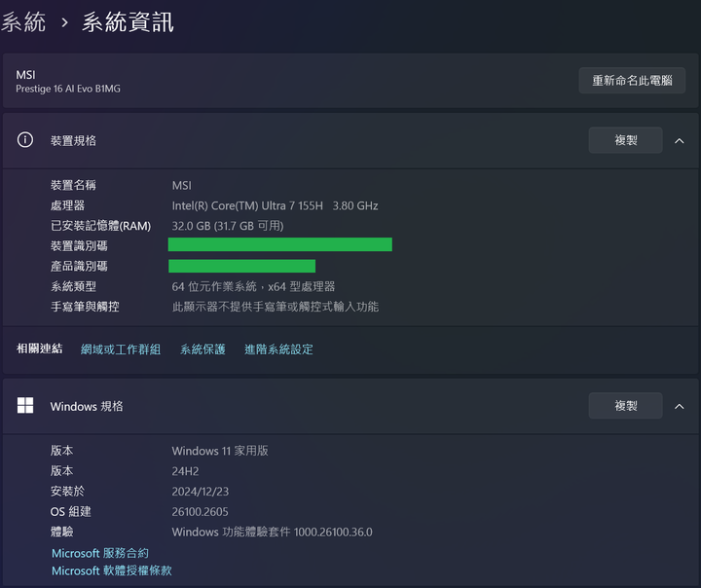The image size is (701, 588).
Task: Click the 24H2 version value
Action: pos(185,471)
